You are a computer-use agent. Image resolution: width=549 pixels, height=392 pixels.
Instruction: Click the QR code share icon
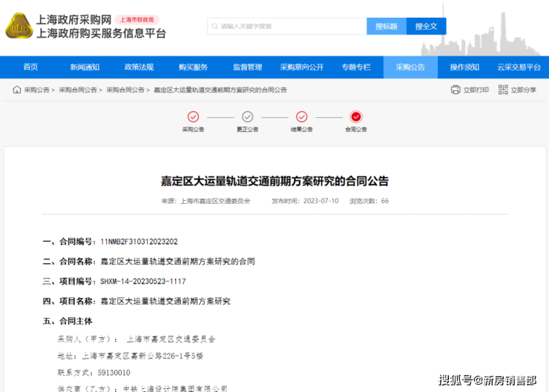coord(503,90)
